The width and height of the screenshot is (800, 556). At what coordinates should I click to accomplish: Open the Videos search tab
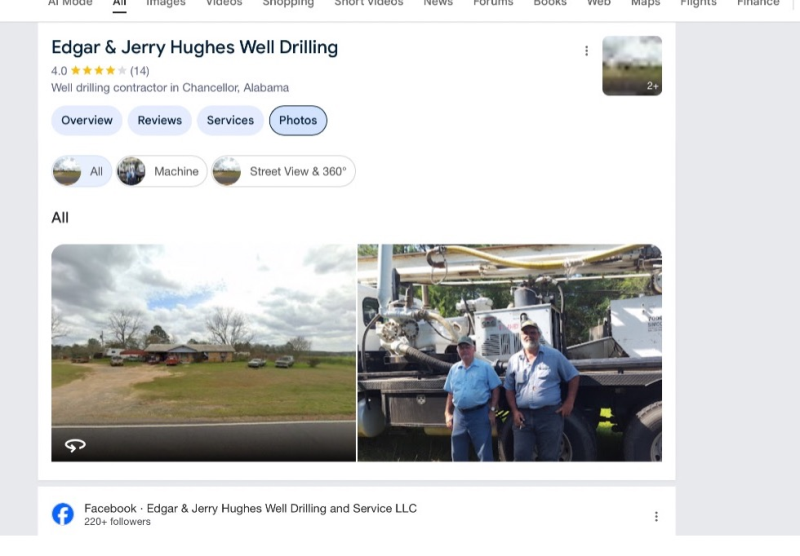[224, 3]
